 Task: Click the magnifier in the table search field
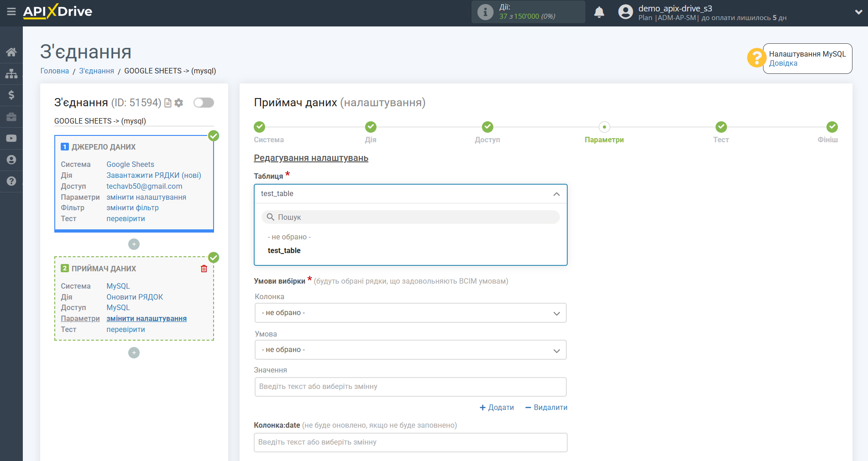tap(270, 217)
